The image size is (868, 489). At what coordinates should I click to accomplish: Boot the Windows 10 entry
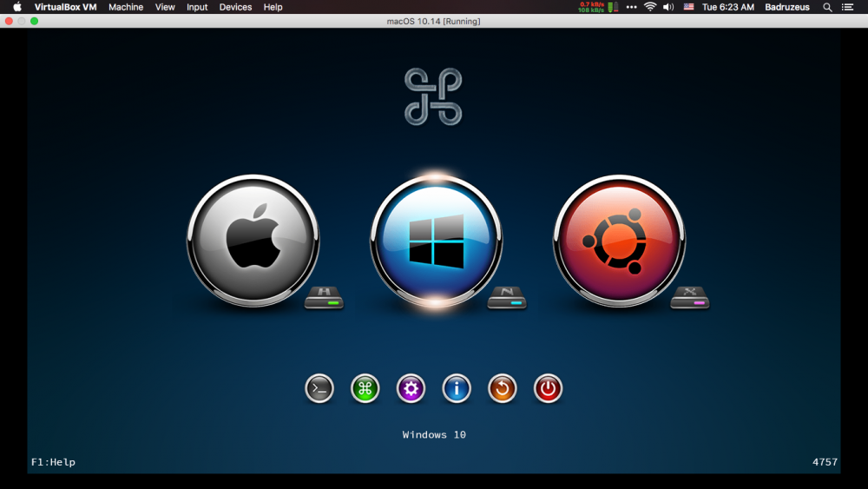tap(437, 241)
